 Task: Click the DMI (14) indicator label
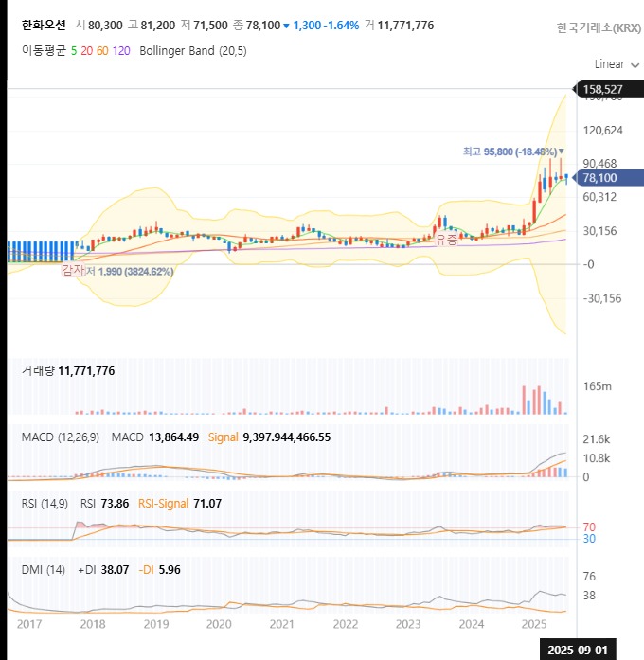pos(44,570)
